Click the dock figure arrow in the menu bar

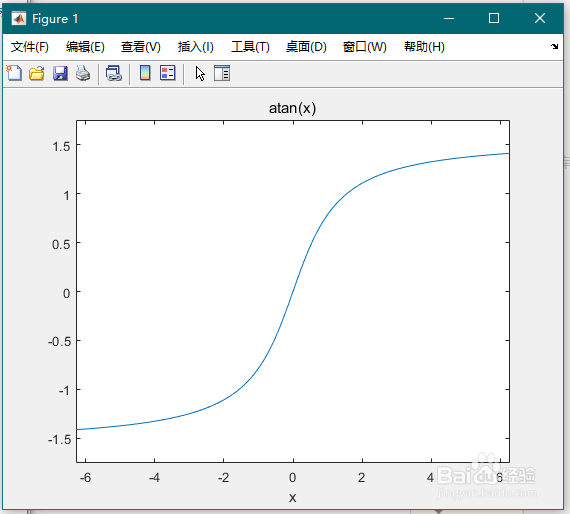[x=554, y=46]
